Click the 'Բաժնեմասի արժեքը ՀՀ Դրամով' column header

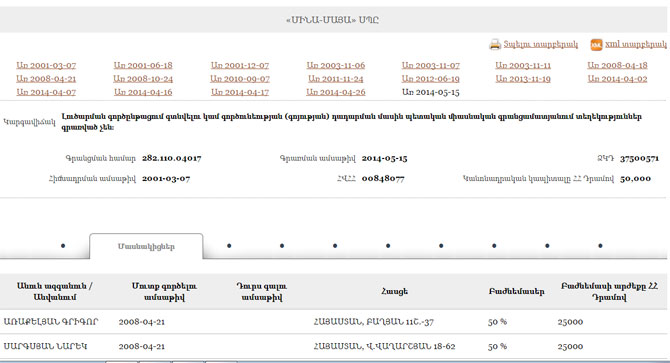click(609, 291)
